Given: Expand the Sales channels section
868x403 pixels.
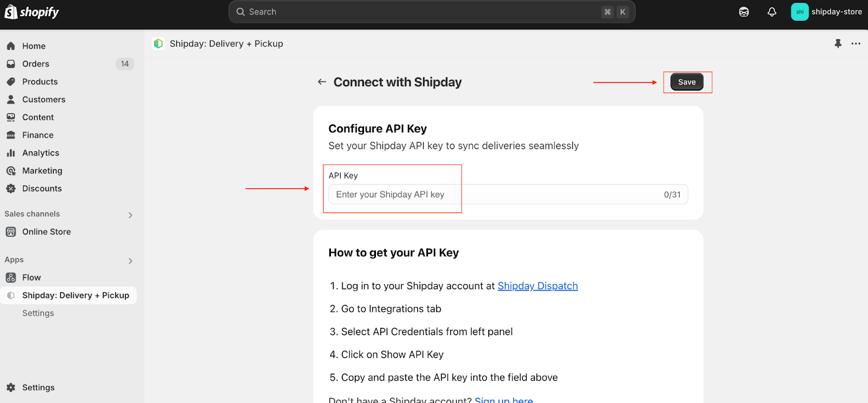Looking at the screenshot, I should coord(130,215).
